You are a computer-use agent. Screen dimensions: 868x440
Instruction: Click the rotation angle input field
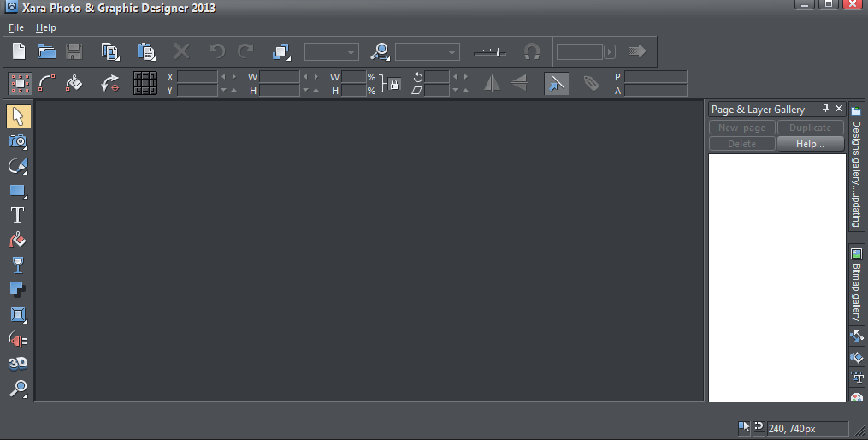click(437, 76)
